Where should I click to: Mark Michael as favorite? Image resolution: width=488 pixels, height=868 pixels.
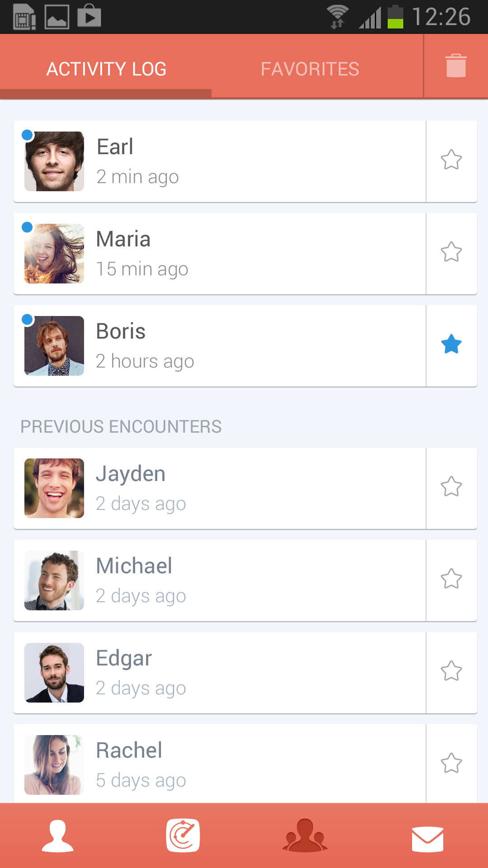click(451, 579)
